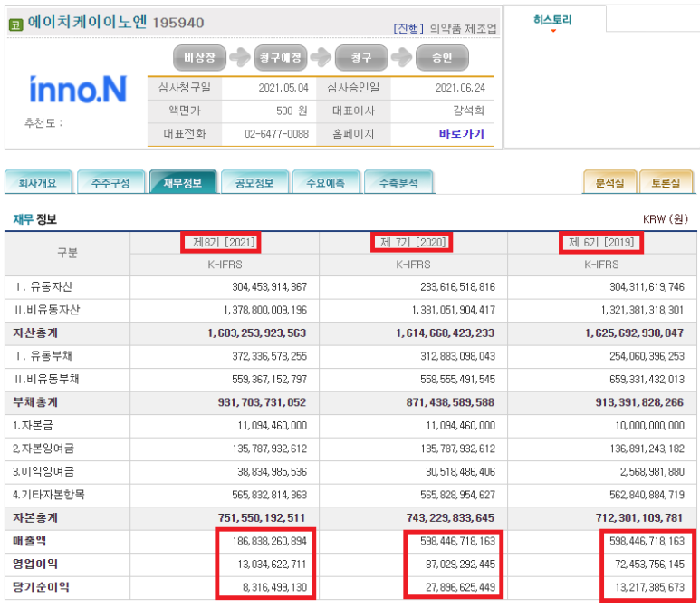Click the phone number 02-6477-0088

point(276,133)
